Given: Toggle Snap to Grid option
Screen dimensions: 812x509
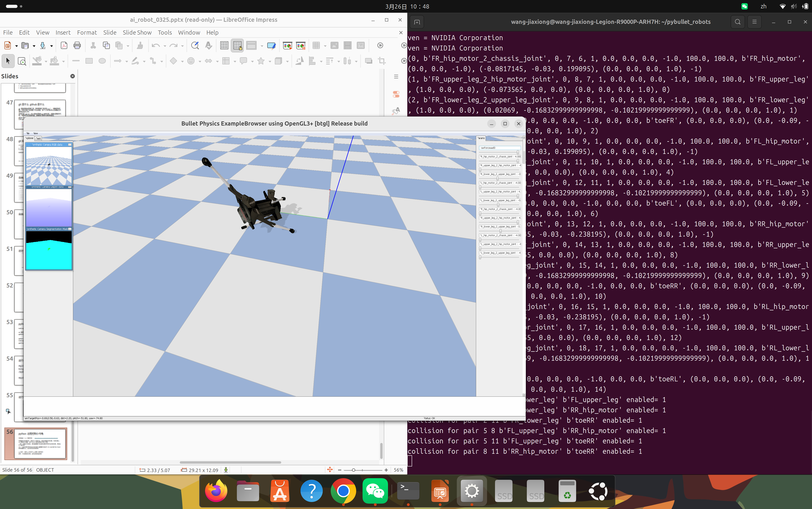Looking at the screenshot, I should (x=237, y=46).
